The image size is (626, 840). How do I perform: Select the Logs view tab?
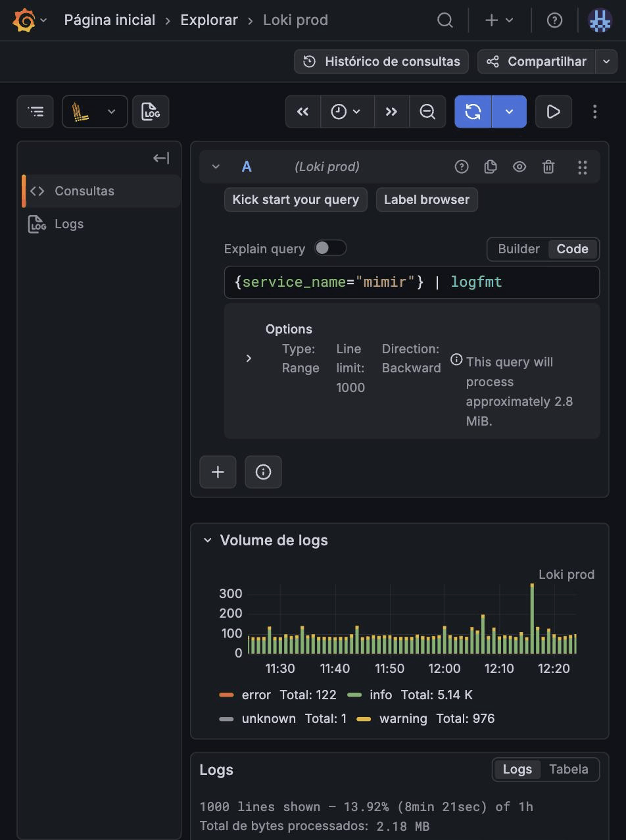coord(518,770)
